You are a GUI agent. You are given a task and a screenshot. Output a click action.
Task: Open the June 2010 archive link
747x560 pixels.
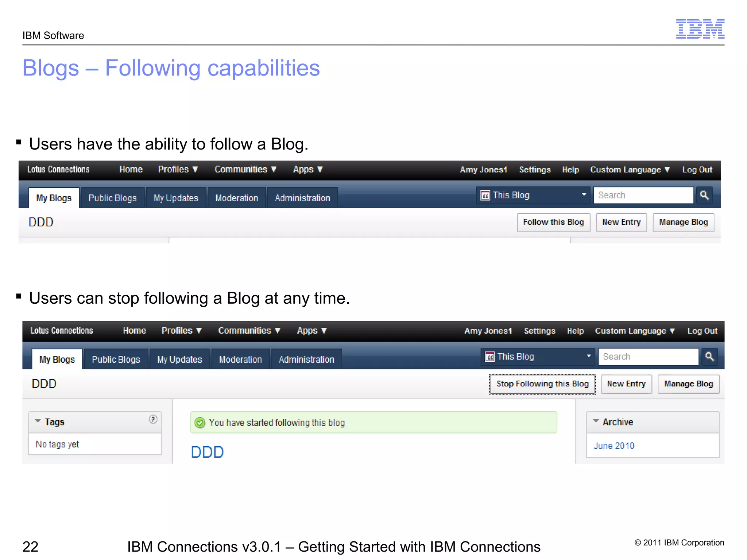pyautogui.click(x=614, y=446)
